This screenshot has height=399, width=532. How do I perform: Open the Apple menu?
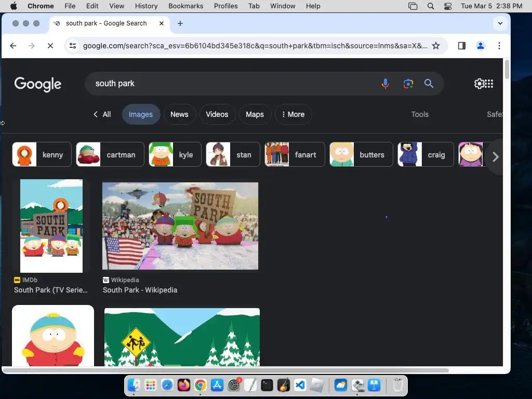[13, 6]
